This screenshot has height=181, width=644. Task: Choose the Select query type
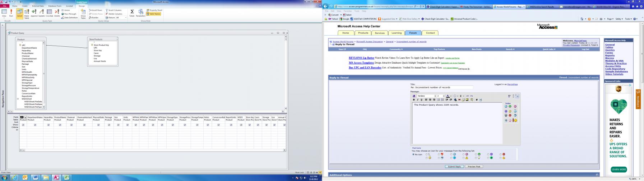(19, 13)
